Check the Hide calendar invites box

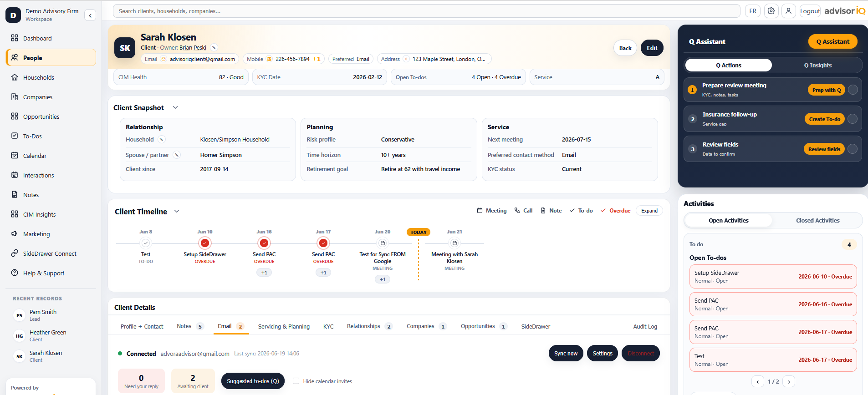pos(296,381)
